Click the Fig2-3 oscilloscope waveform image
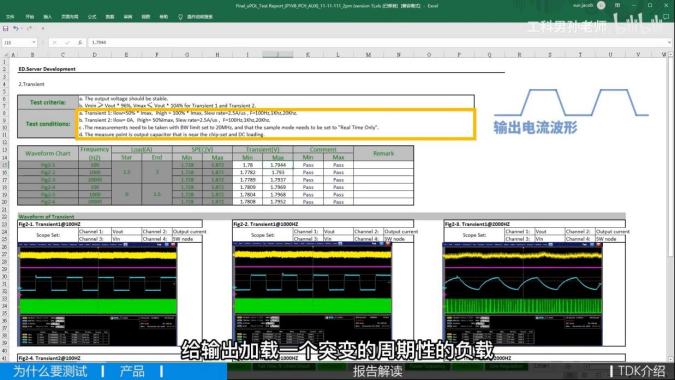 point(523,294)
